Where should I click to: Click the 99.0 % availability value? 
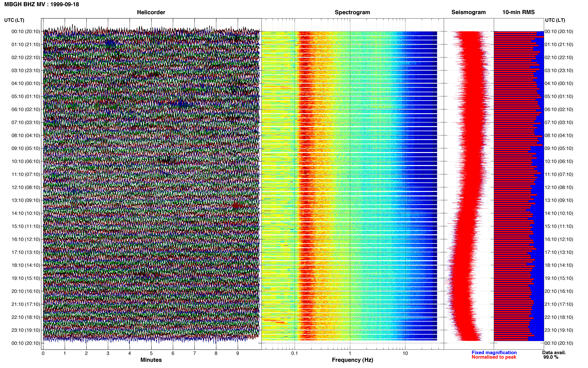tap(551, 357)
